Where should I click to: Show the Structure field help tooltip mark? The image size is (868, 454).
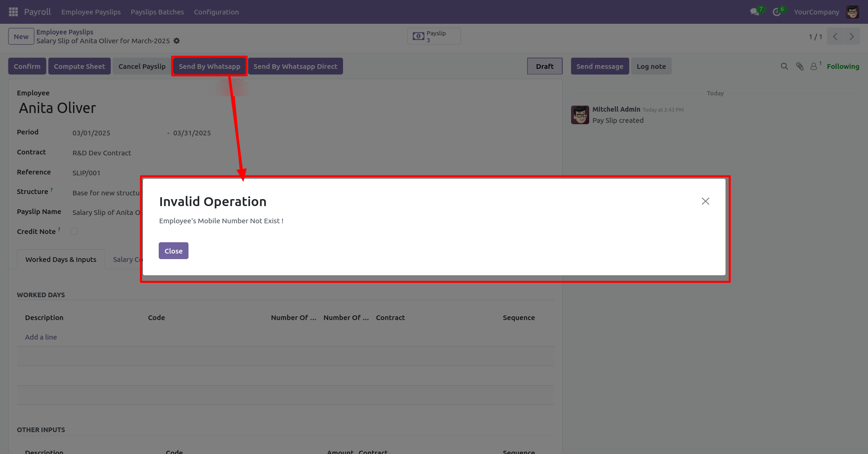point(52,190)
